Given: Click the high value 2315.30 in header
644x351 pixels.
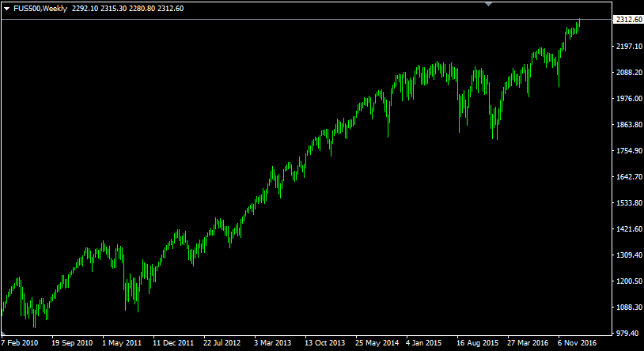Looking at the screenshot, I should pos(113,9).
